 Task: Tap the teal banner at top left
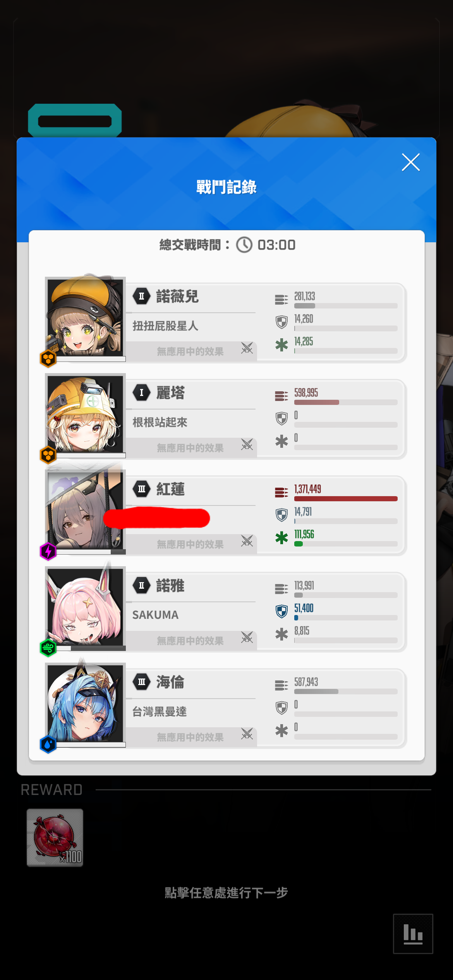tap(75, 121)
